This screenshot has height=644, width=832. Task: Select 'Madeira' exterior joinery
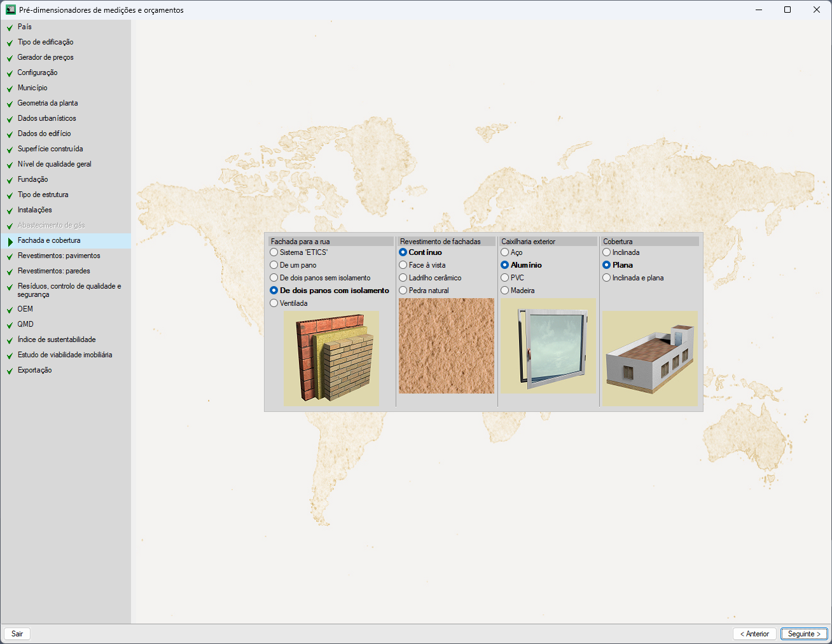click(x=518, y=291)
